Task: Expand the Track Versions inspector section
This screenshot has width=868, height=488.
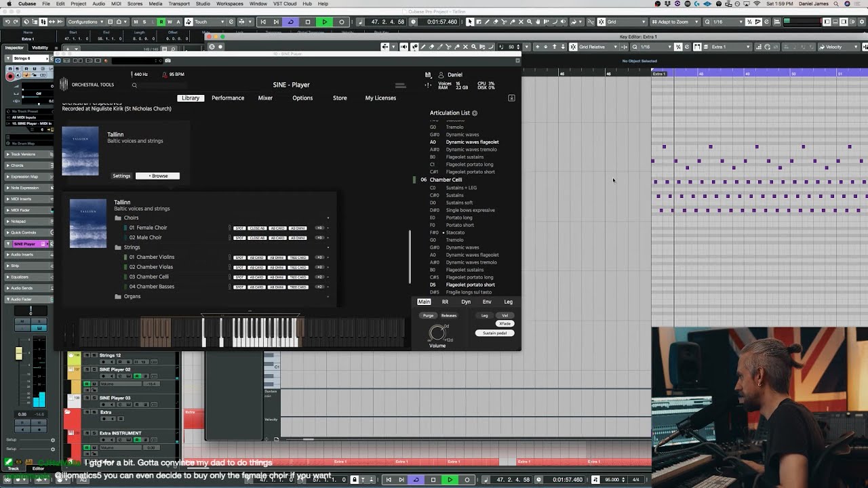Action: coord(28,155)
